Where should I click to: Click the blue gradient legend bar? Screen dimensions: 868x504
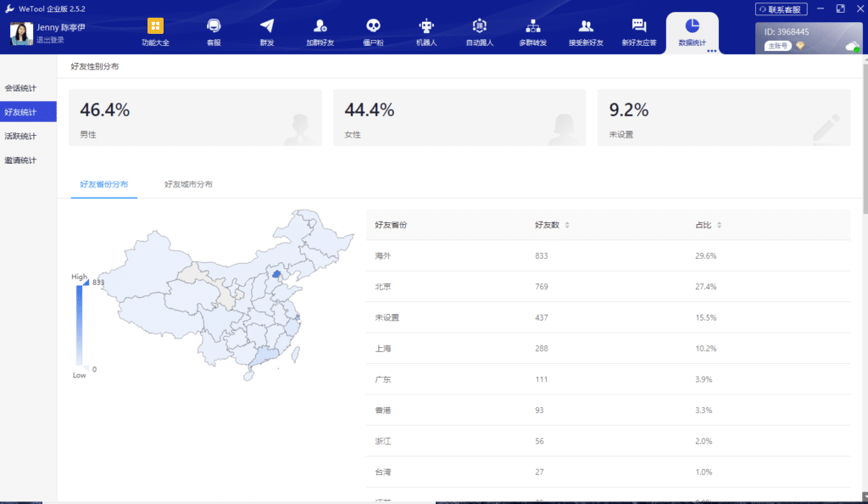[x=79, y=325]
